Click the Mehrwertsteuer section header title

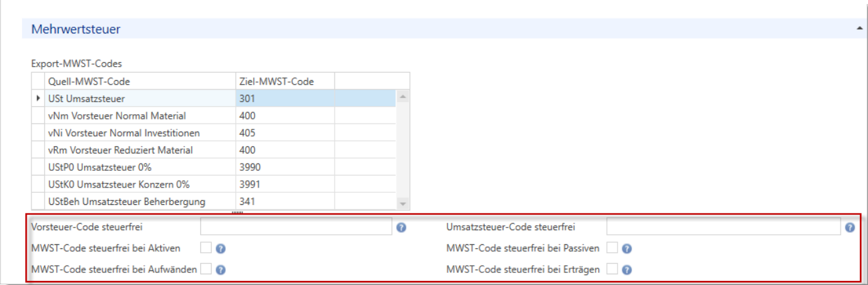(x=75, y=29)
